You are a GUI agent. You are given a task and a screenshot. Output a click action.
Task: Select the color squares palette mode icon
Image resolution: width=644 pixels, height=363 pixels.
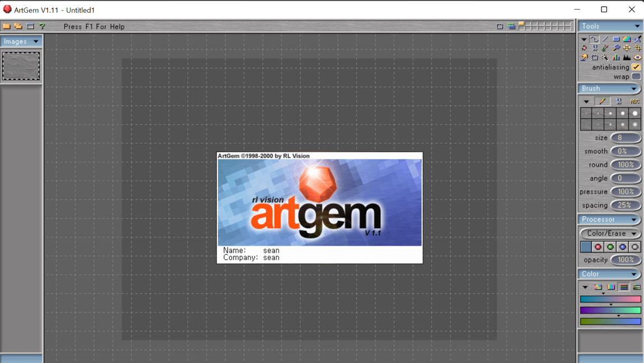point(598,287)
